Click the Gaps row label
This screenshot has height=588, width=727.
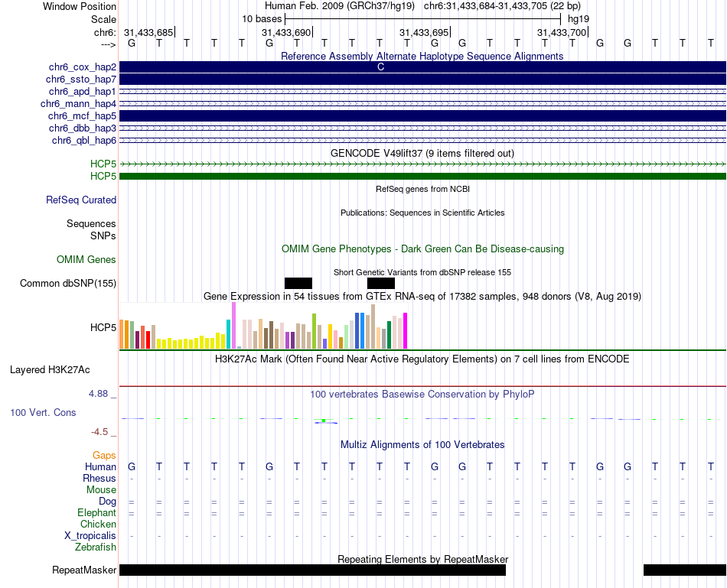[104, 456]
